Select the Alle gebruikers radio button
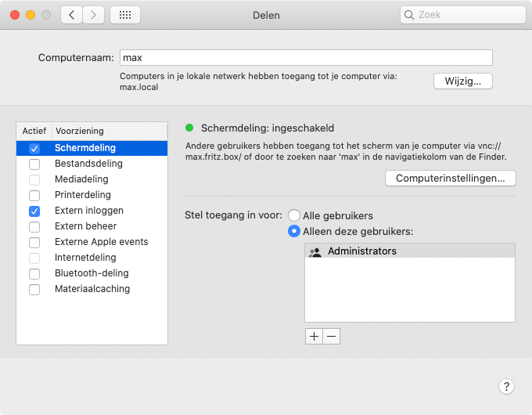The image size is (532, 415). (x=294, y=215)
